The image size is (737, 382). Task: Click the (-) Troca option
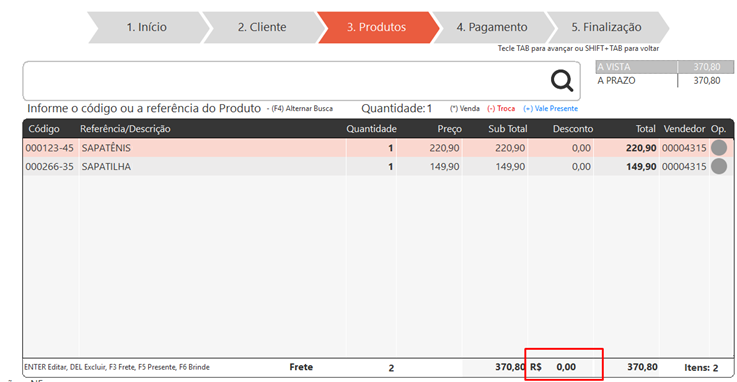coord(501,109)
